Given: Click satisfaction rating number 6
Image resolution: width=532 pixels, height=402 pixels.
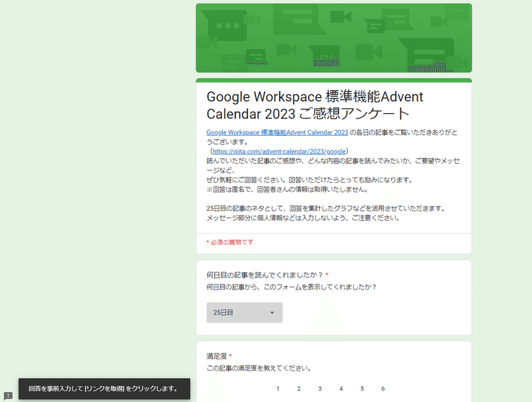Looking at the screenshot, I should pos(383,389).
